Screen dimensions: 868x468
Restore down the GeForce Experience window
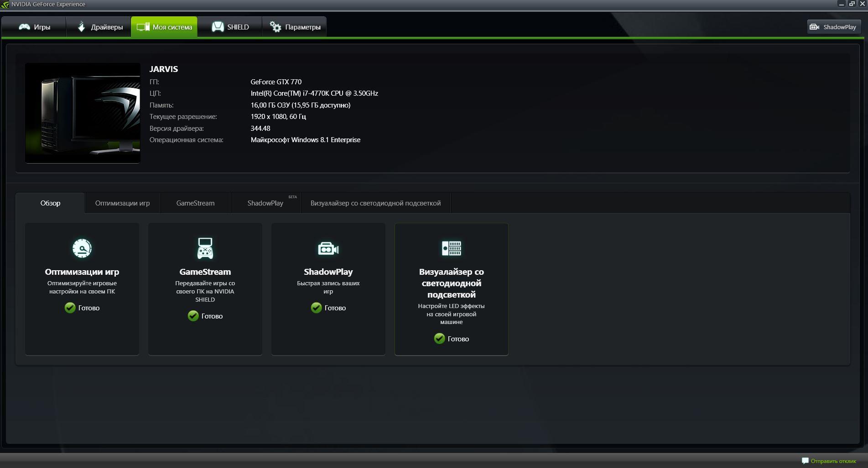852,4
